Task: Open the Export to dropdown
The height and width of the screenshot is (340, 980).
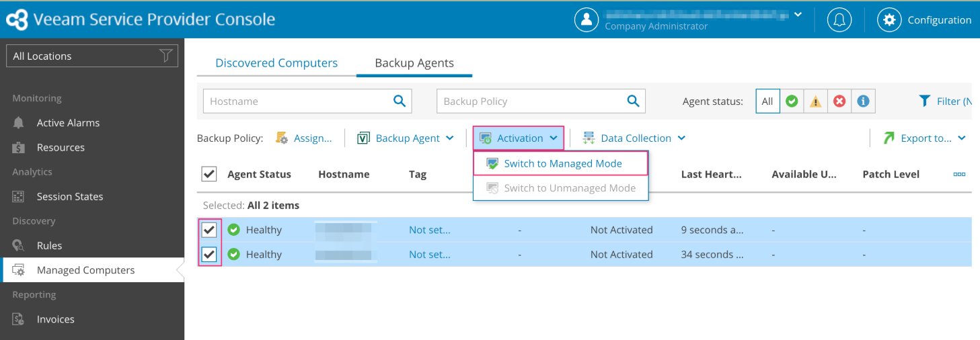Action: (x=925, y=138)
